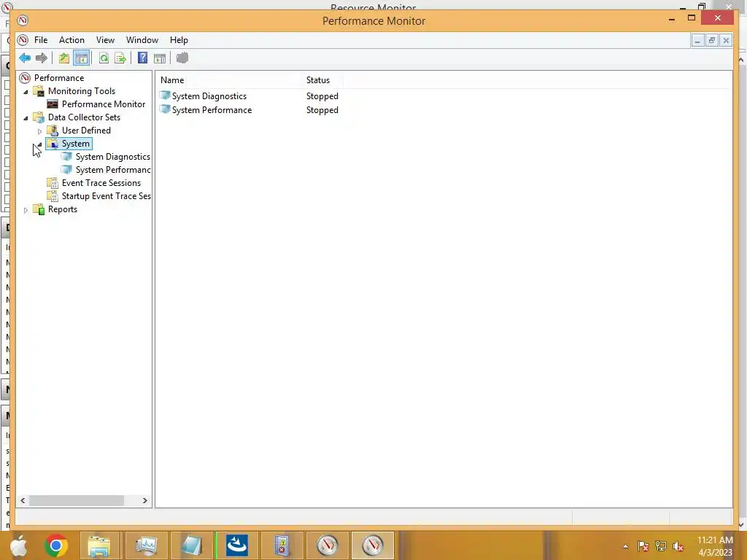Click Stopped status of System Performance

pos(322,109)
